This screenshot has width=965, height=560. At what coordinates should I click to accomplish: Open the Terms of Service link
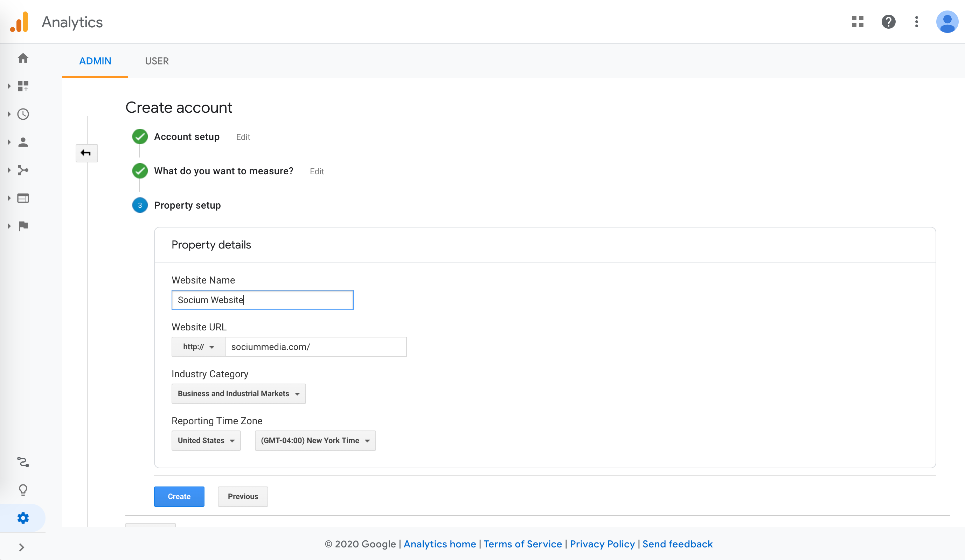coord(523,544)
